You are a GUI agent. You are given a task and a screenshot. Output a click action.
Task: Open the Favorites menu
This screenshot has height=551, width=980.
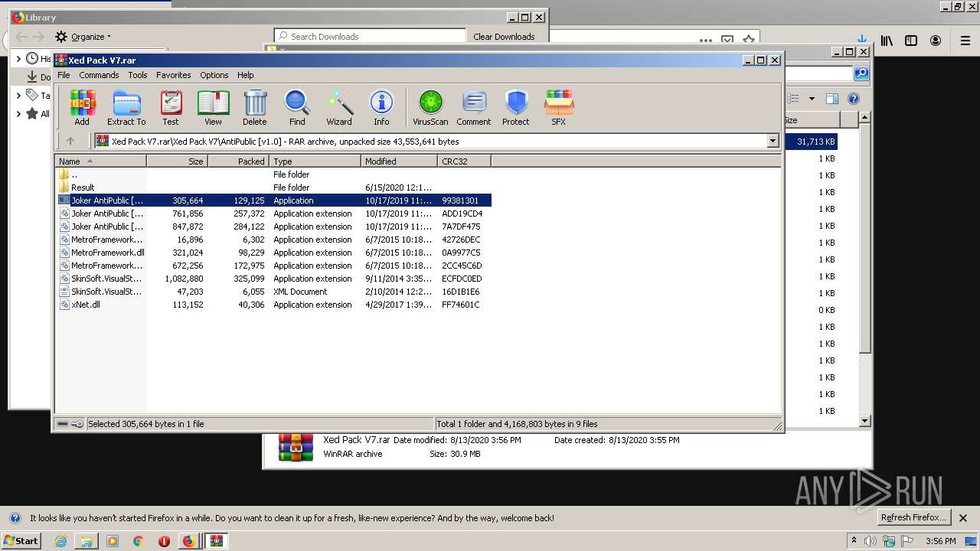(174, 75)
